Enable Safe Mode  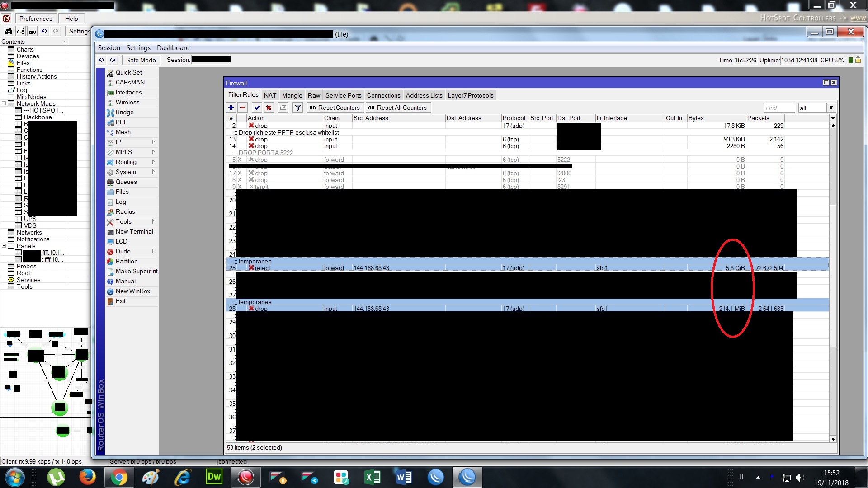(141, 60)
